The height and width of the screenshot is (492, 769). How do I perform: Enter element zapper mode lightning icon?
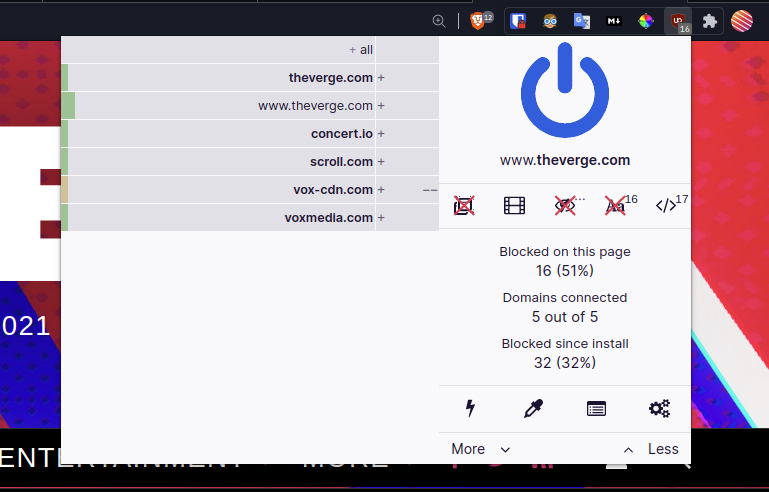470,408
